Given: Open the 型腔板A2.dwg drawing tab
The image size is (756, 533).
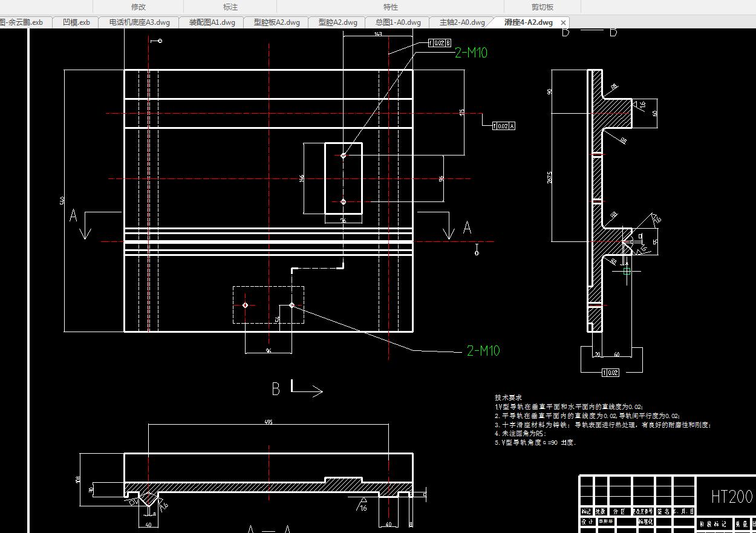Looking at the screenshot, I should [x=276, y=22].
